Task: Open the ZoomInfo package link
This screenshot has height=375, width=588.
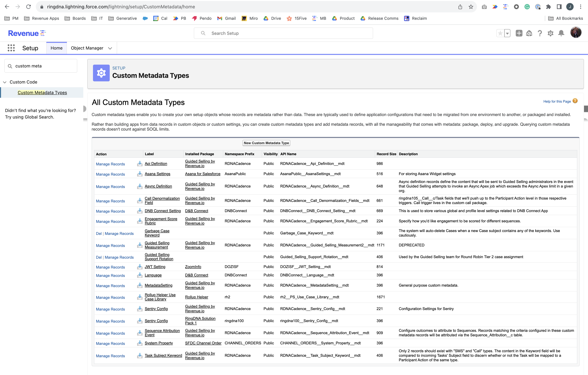Action: pos(193,267)
